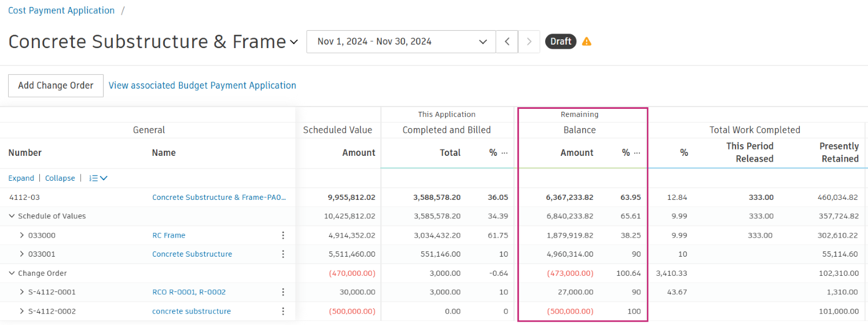Click the warning triangle icon beside Draft

[x=587, y=42]
